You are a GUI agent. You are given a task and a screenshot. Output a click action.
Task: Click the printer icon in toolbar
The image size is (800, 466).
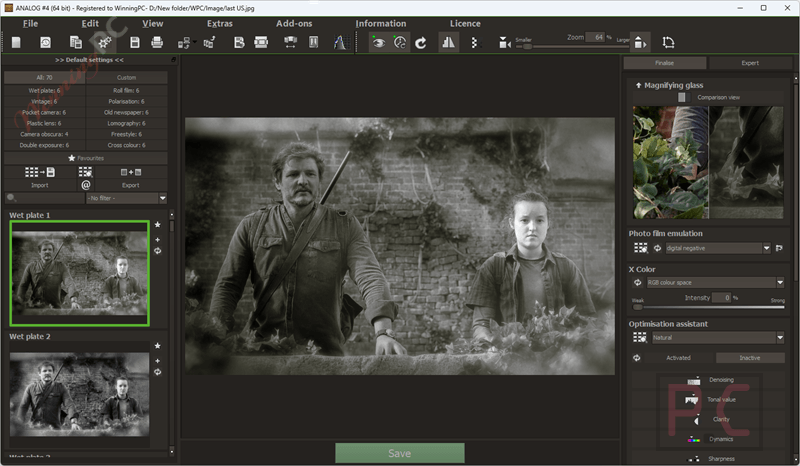[x=157, y=42]
